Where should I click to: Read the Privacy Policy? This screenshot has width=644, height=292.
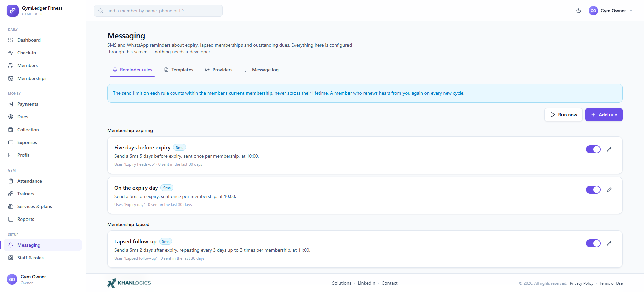pyautogui.click(x=582, y=283)
